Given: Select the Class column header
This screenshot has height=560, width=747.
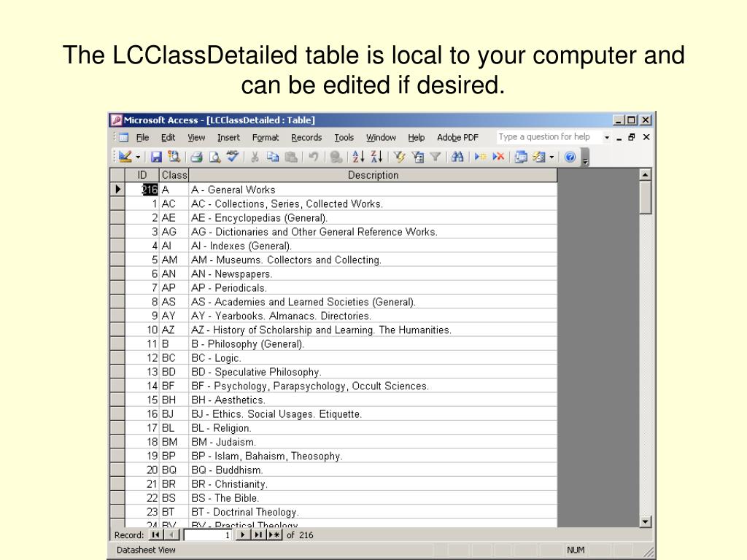Looking at the screenshot, I should [174, 175].
